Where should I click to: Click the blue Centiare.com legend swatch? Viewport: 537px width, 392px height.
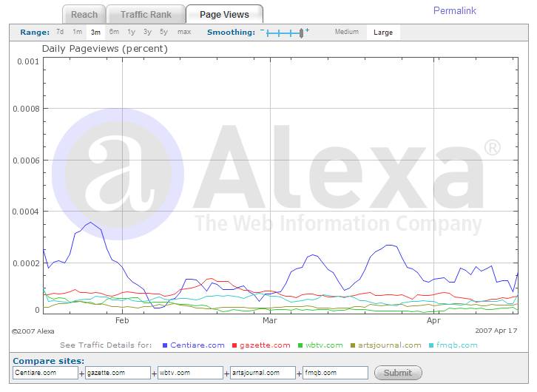coord(165,345)
